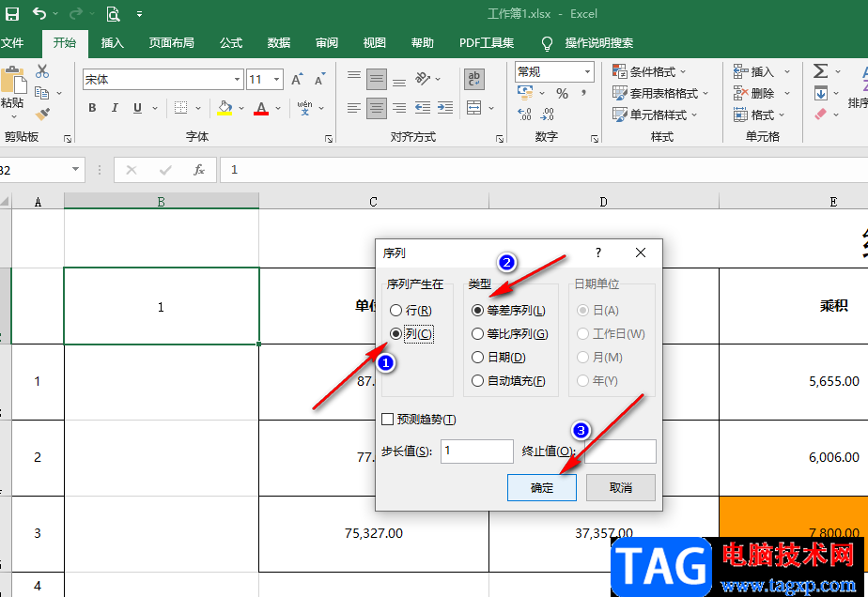Switch to the 视图 ribbon tab

(x=374, y=42)
